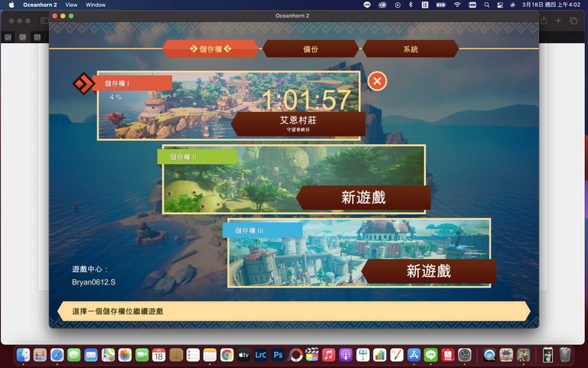Screen dimensions: 588x368
Task: Click the diamond selector icon beside slot I
Action: coord(83,83)
